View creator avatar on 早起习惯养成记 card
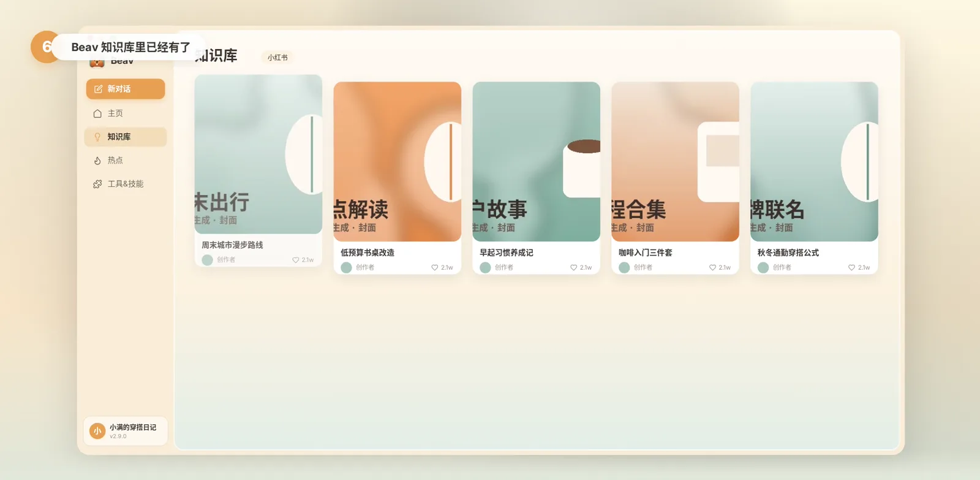Screen dimensions: 980x480 tap(486, 267)
